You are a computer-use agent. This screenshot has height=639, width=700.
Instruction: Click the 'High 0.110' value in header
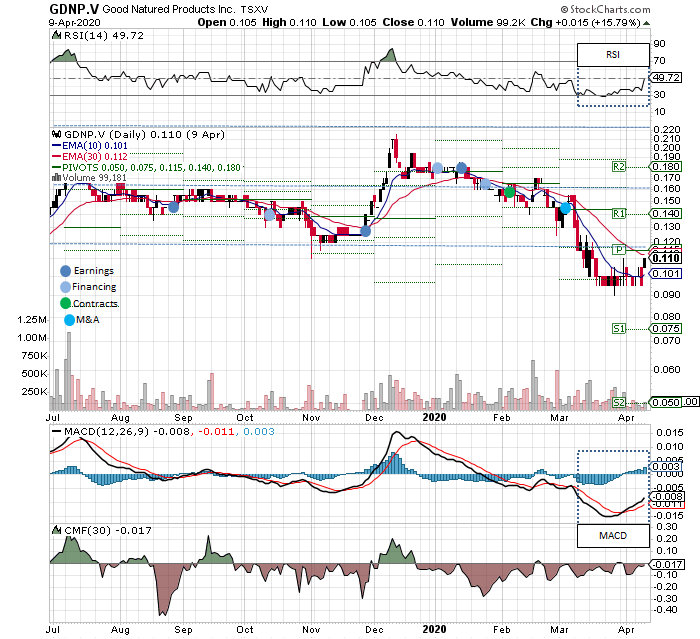click(289, 22)
